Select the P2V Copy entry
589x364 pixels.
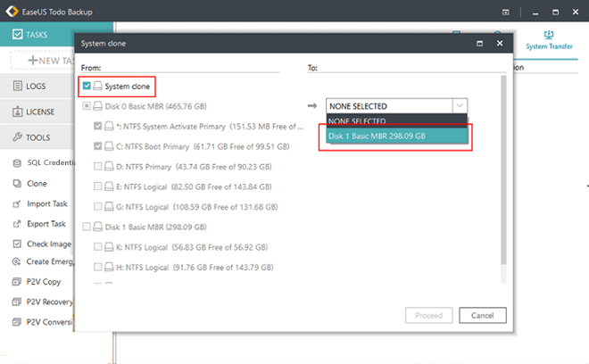43,282
